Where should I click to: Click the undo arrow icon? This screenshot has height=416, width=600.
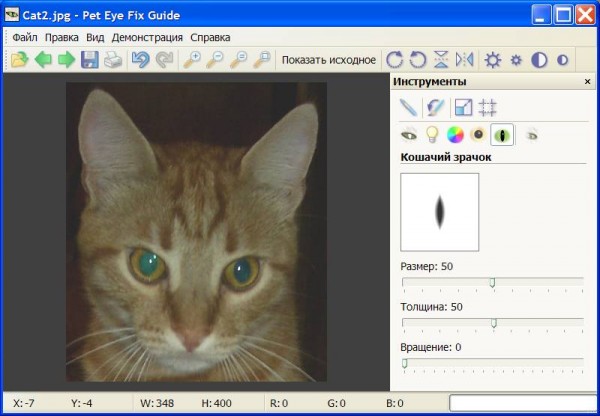coord(141,60)
